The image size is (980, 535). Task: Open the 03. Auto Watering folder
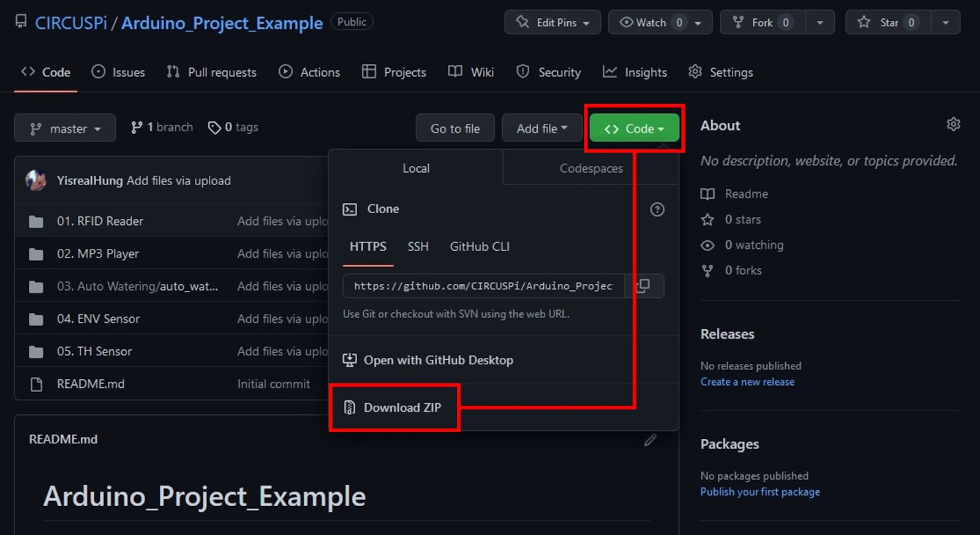click(137, 286)
